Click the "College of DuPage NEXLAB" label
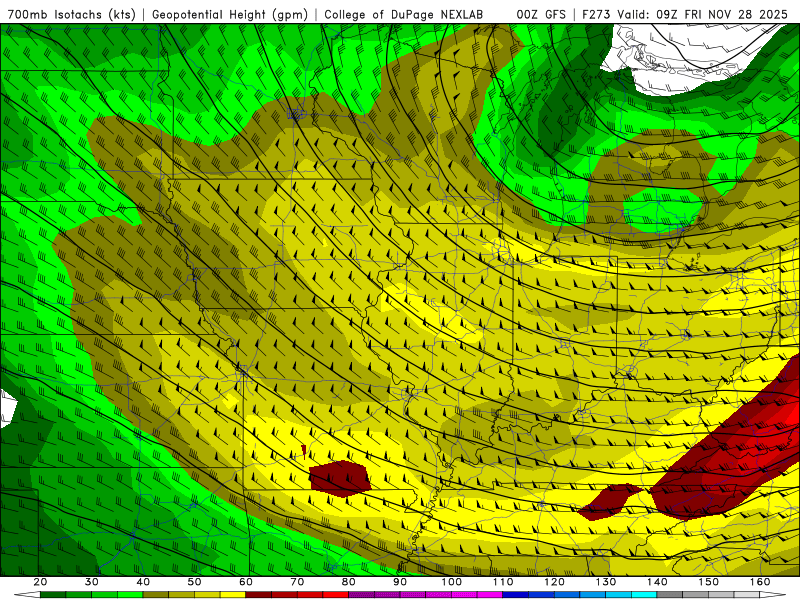 pos(403,14)
